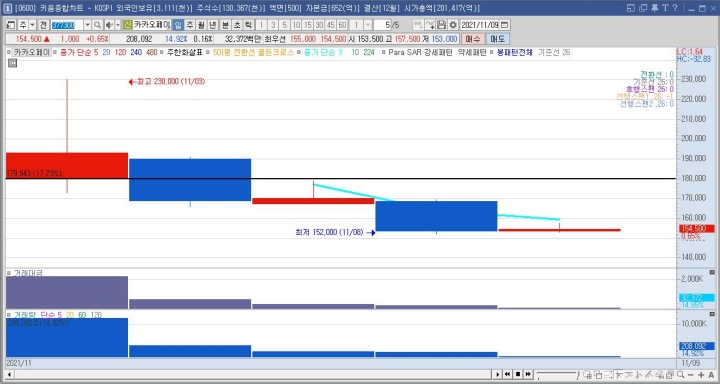Select second 초 chart period
The image size is (720, 384).
[x=237, y=25]
